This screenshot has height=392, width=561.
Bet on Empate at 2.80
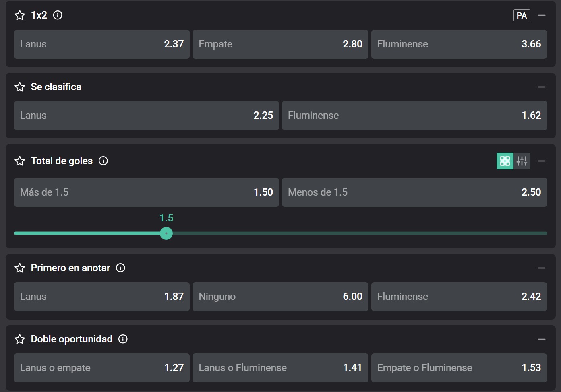point(280,44)
